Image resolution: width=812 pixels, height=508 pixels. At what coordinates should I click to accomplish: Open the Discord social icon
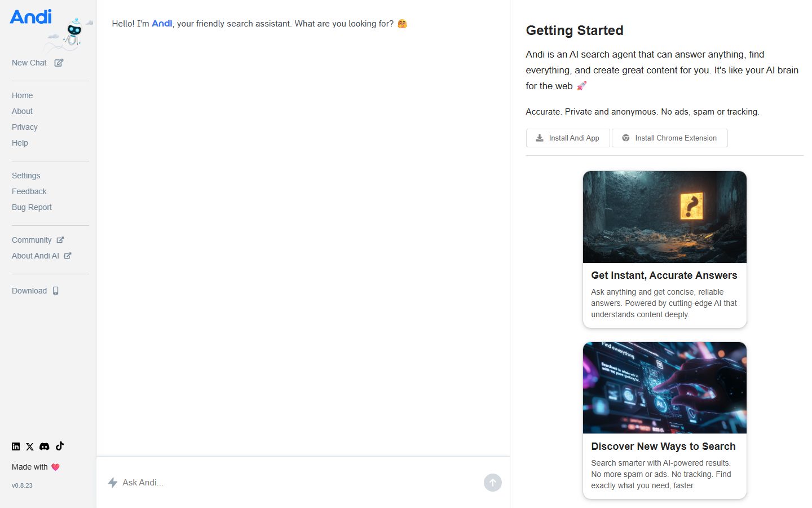(45, 446)
